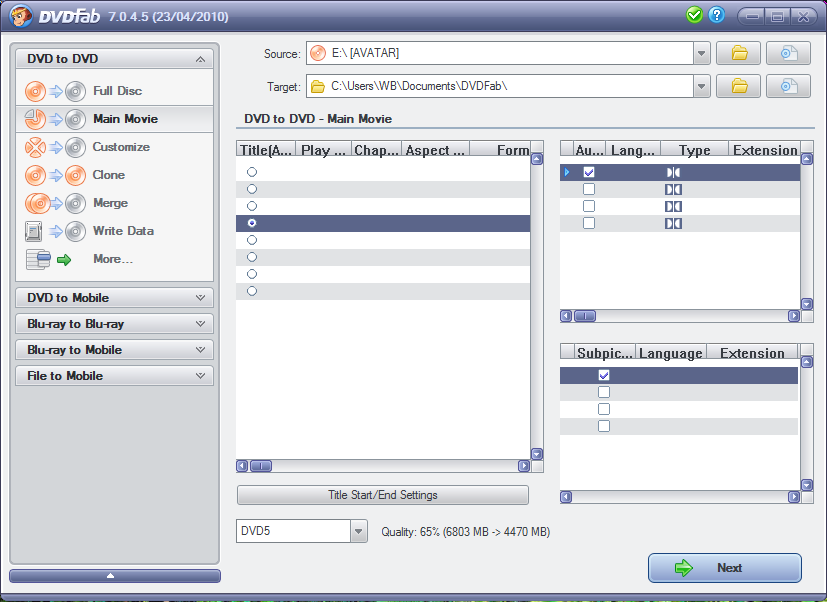This screenshot has width=827, height=602.
Task: Click Dolby audio type icon in first audio row
Action: (x=673, y=173)
